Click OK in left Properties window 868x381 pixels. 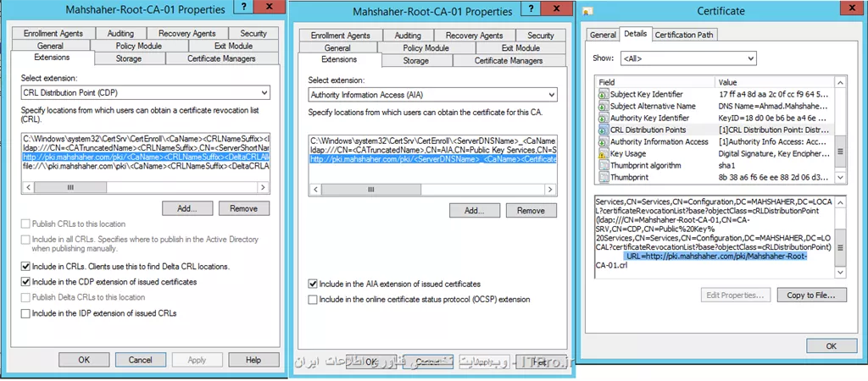(x=84, y=360)
